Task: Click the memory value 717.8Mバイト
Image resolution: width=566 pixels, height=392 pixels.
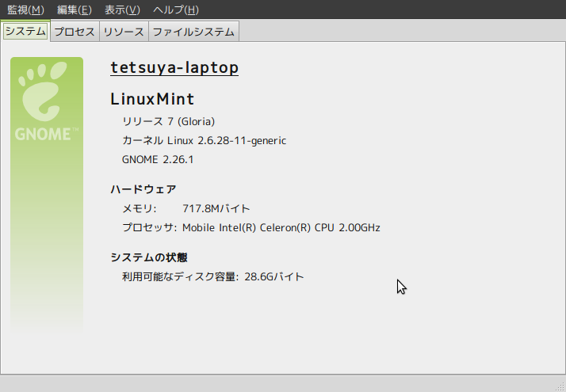Action: (x=216, y=208)
